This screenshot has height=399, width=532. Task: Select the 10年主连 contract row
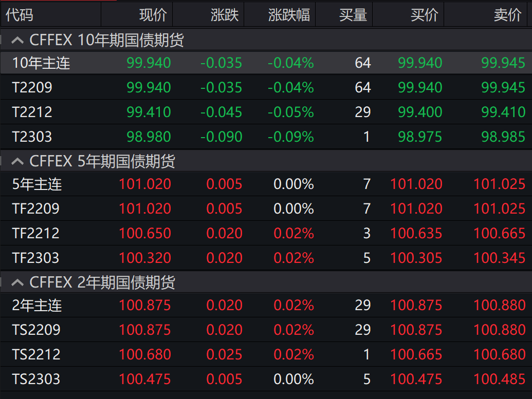pyautogui.click(x=41, y=63)
